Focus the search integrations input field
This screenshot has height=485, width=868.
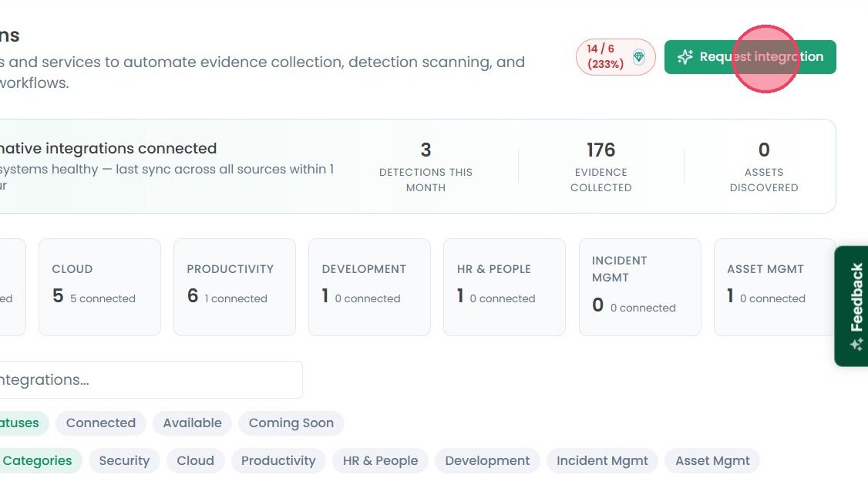[150, 380]
